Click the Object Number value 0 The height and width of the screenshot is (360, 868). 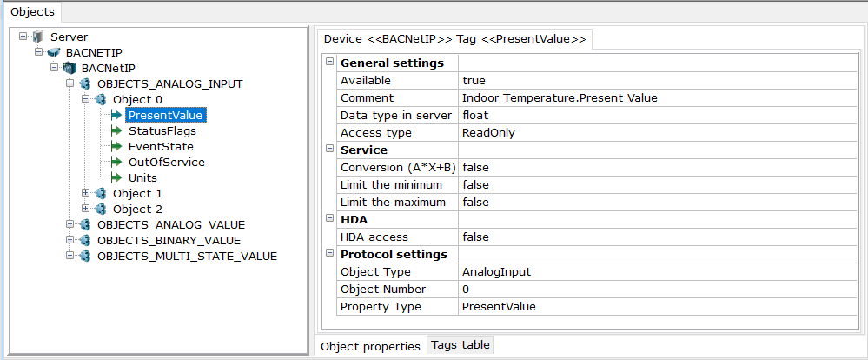tap(659, 289)
